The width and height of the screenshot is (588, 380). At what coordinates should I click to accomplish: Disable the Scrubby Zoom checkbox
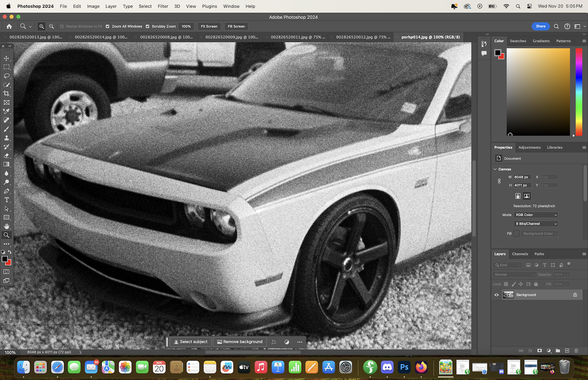[x=147, y=26]
